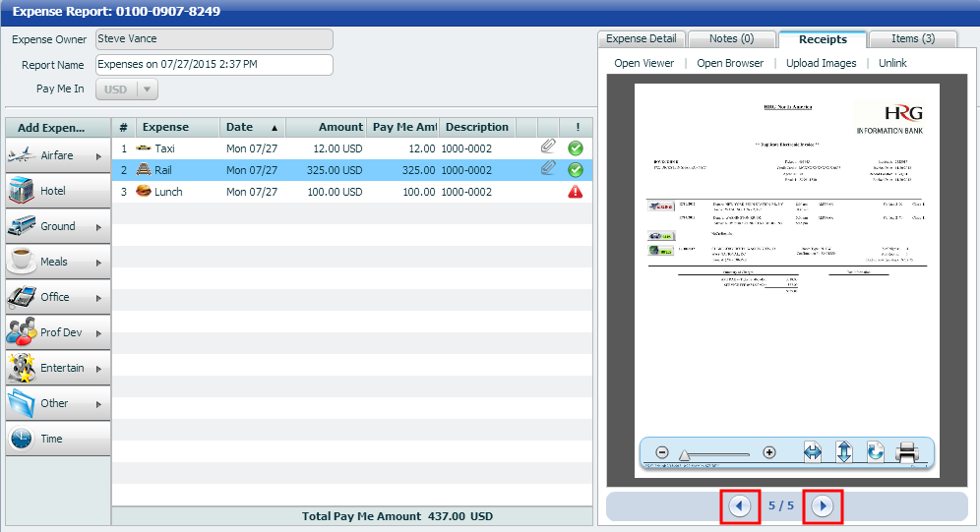Zoom out the receipt with minus icon
Viewport: 980px width, 532px height.
click(662, 452)
